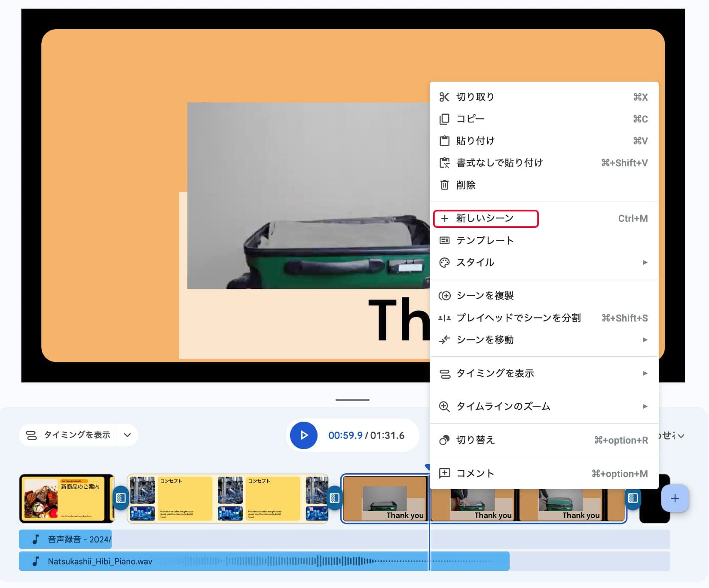Click the magnifier icon for タイムラインのズーム

coord(444,407)
